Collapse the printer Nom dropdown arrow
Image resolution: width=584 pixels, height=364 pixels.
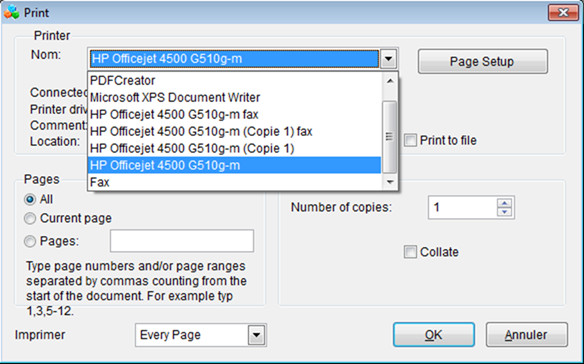click(x=388, y=59)
